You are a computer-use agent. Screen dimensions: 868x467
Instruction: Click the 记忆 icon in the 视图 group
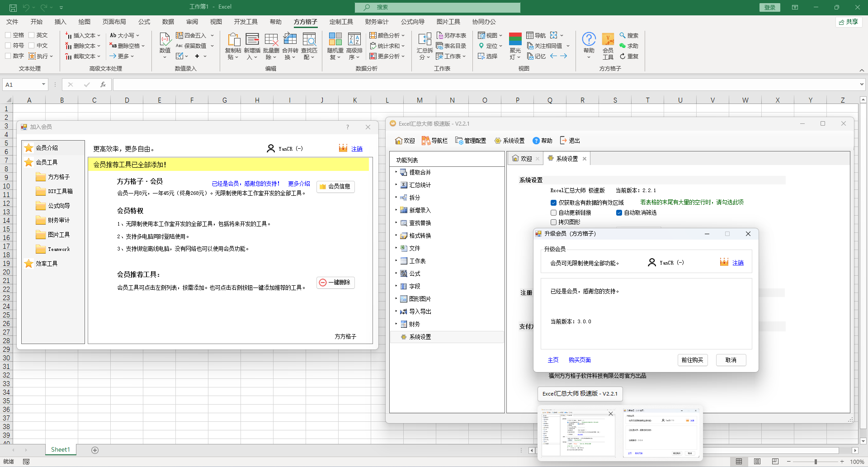[531, 56]
